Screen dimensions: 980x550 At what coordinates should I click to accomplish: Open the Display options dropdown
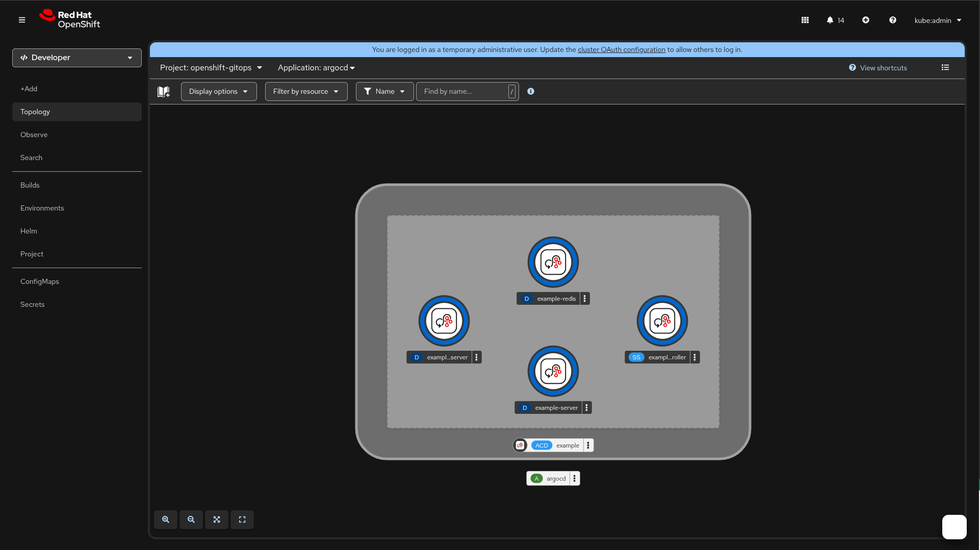point(219,91)
